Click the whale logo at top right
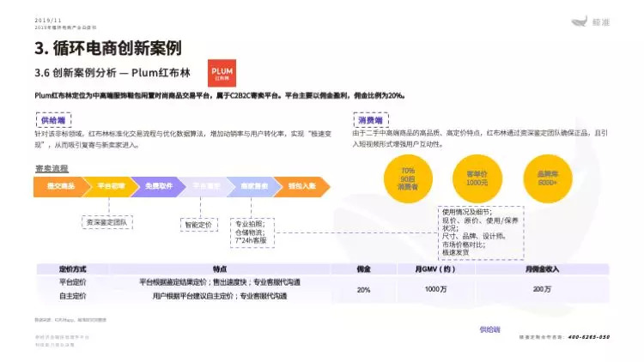Image resolution: width=644 pixels, height=362 pixels. pyautogui.click(x=580, y=21)
